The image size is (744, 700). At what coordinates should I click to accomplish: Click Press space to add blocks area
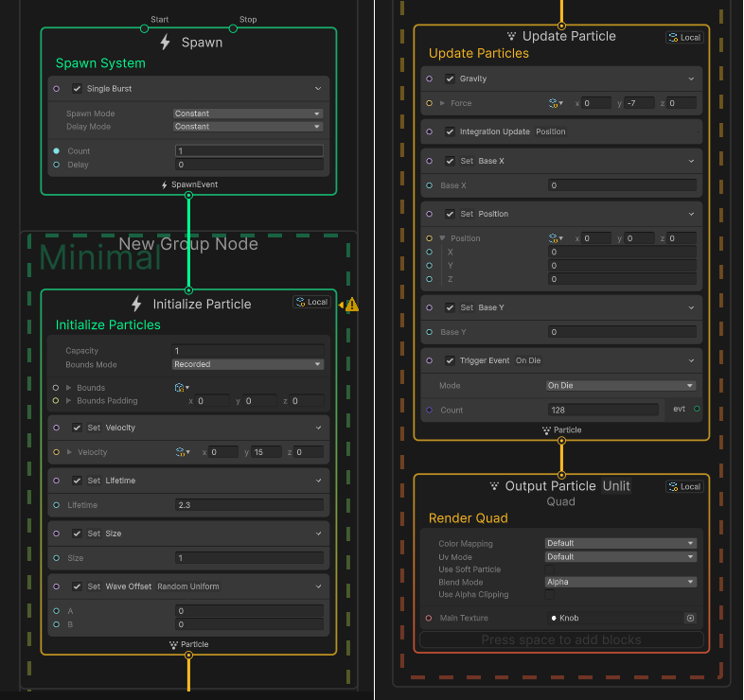(561, 639)
